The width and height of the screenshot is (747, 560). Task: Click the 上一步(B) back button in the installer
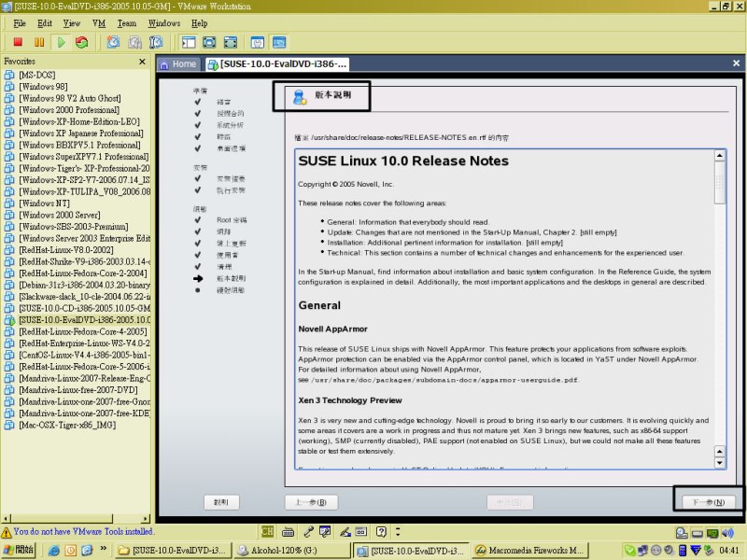[311, 502]
